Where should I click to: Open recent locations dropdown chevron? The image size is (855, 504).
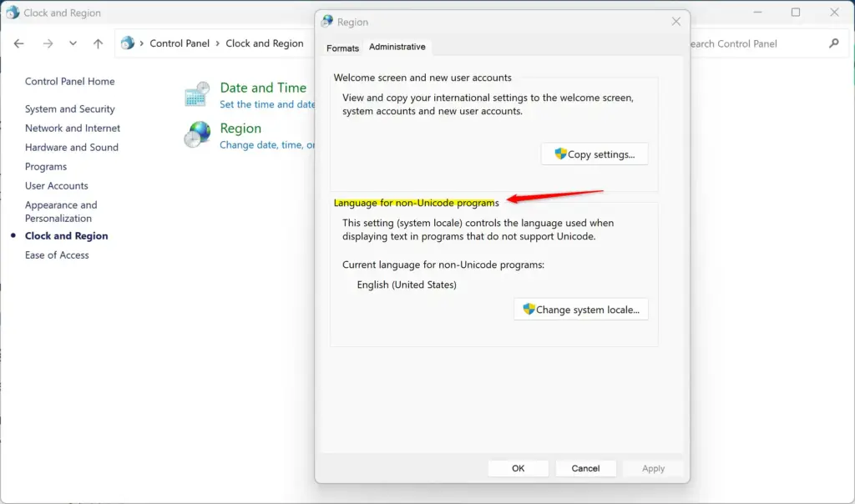point(73,43)
